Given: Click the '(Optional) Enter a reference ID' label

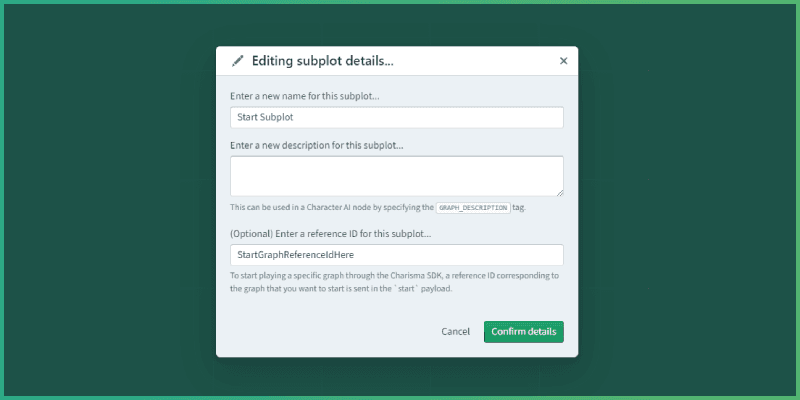Looking at the screenshot, I should [330, 233].
